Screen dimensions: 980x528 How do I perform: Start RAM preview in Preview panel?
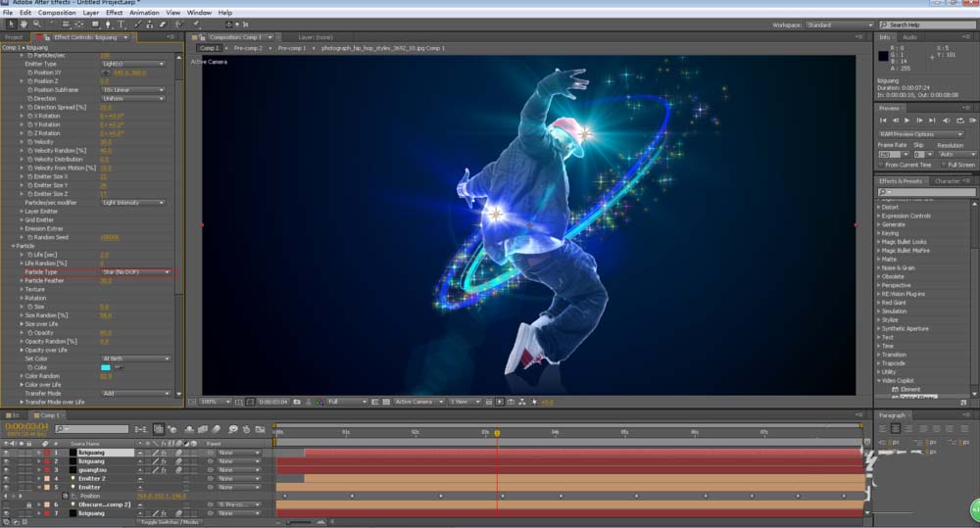972,120
